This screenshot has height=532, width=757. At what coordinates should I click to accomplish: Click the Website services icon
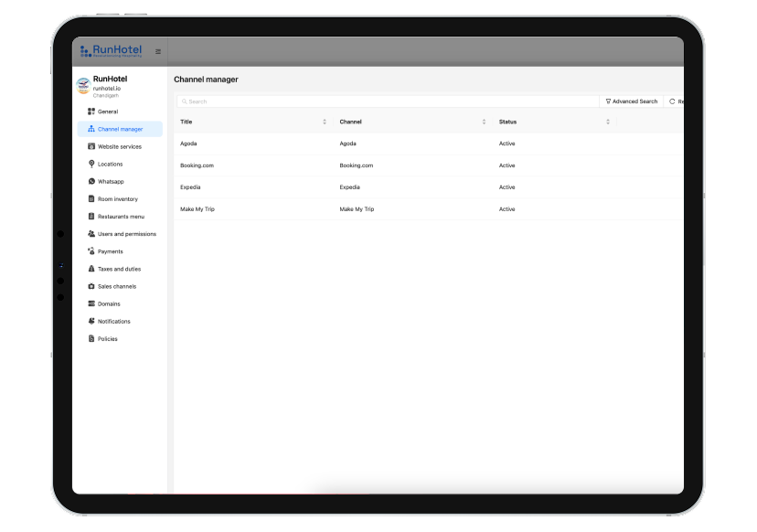tap(91, 146)
